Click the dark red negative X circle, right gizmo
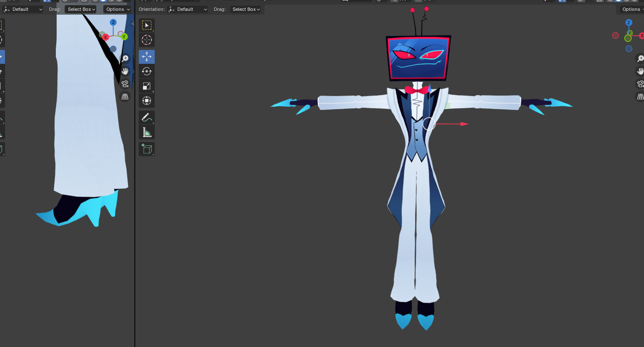The height and width of the screenshot is (347, 644). pos(615,36)
